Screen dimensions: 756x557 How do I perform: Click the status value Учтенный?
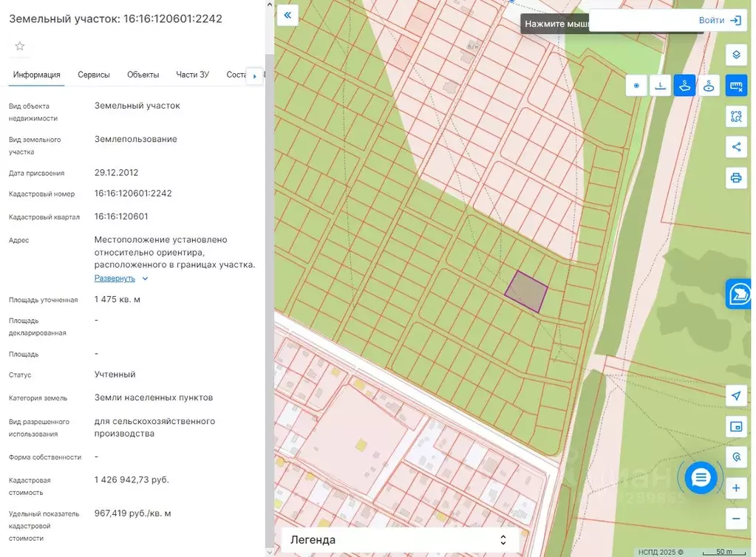click(115, 375)
